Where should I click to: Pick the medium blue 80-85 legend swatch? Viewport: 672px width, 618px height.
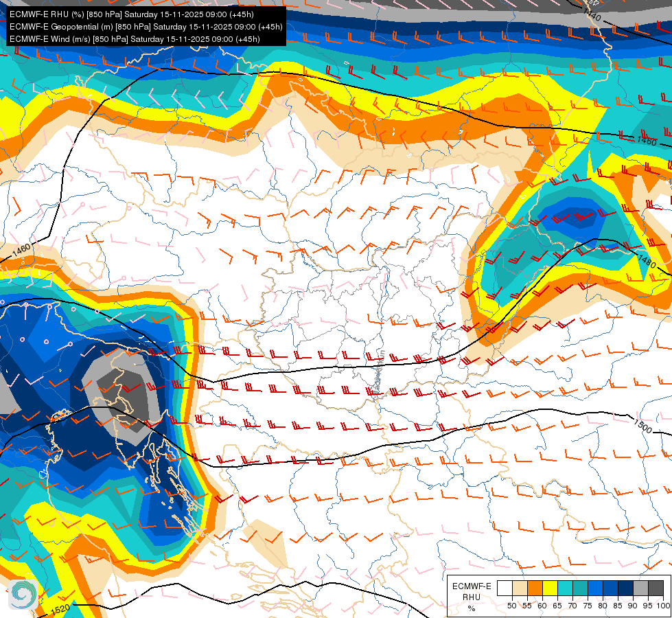pyautogui.click(x=610, y=588)
